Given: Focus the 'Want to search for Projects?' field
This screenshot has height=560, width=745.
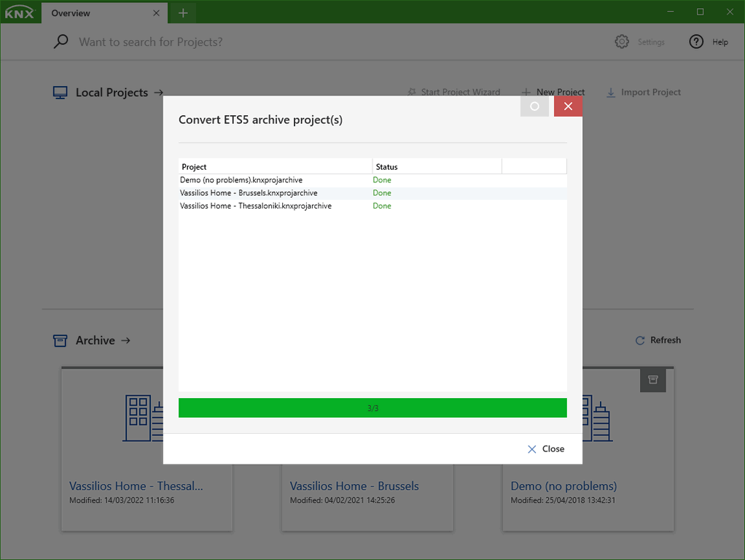Looking at the screenshot, I should [151, 42].
